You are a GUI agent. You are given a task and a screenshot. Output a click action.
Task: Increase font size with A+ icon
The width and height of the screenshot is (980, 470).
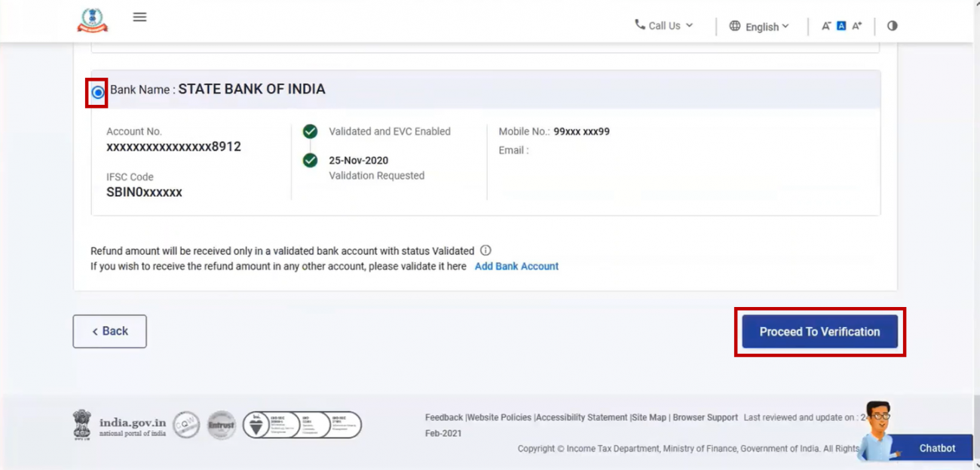[856, 25]
